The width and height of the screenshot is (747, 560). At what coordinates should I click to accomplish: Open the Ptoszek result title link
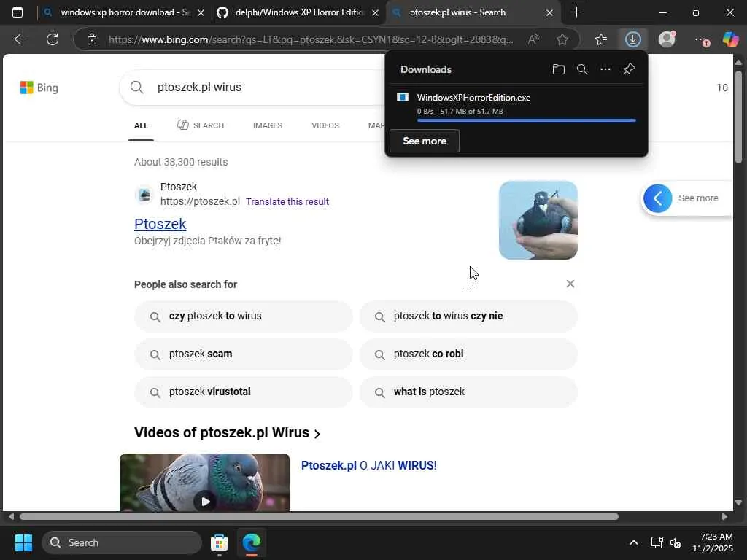[x=160, y=224]
